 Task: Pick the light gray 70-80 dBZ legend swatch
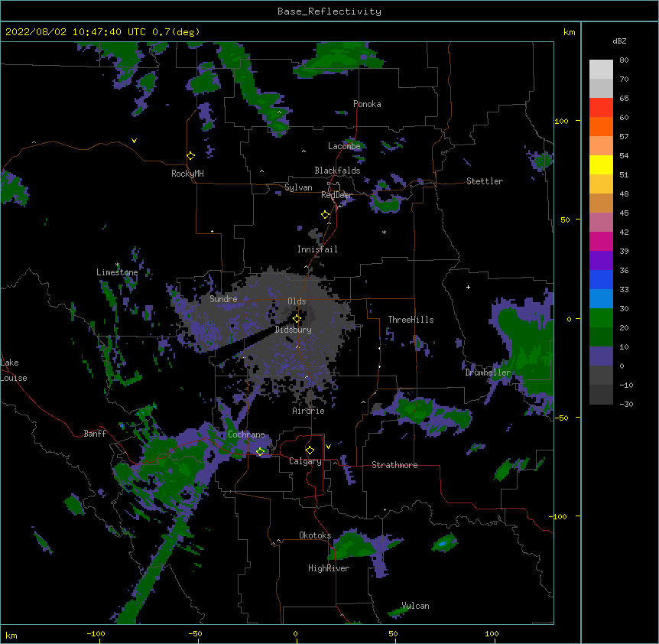click(601, 70)
